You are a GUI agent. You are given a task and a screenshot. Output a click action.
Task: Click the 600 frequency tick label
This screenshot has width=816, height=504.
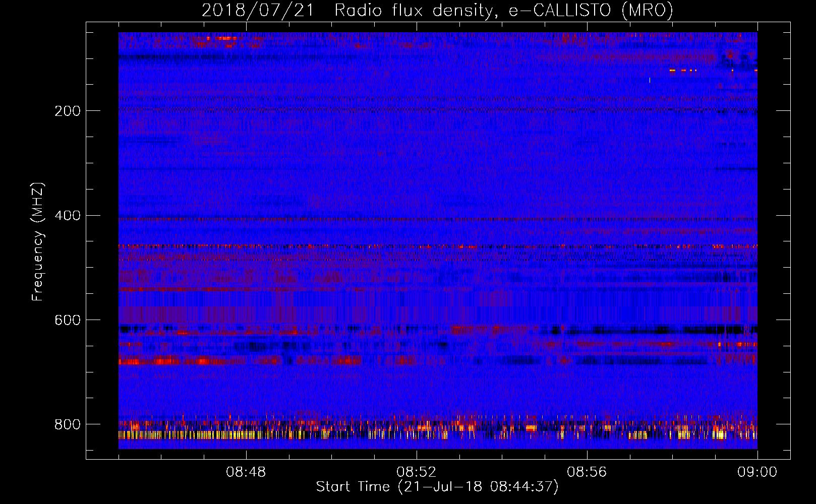point(68,321)
